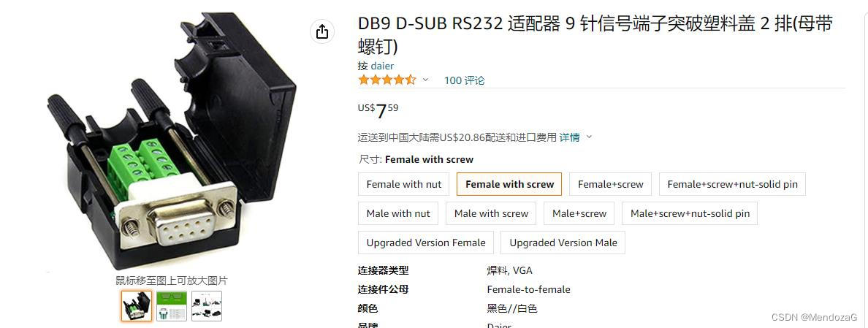
Task: Choose Female+screw+nut-solid pin option
Action: point(732,184)
